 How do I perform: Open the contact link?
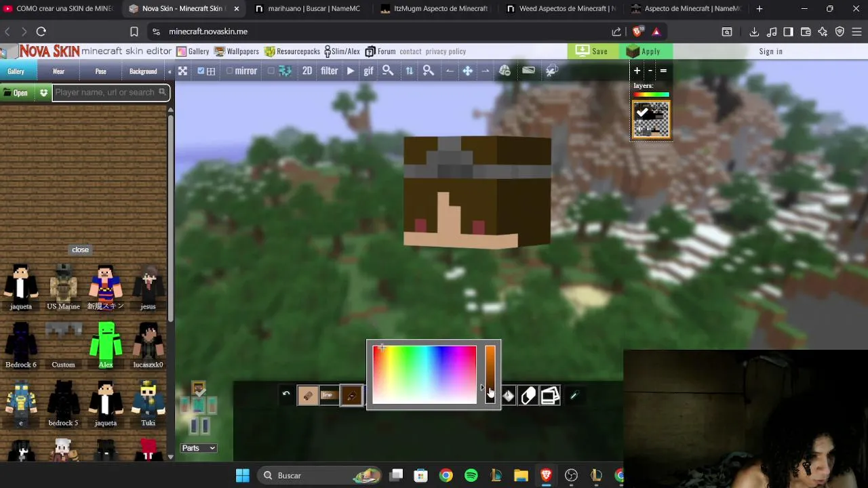(410, 52)
